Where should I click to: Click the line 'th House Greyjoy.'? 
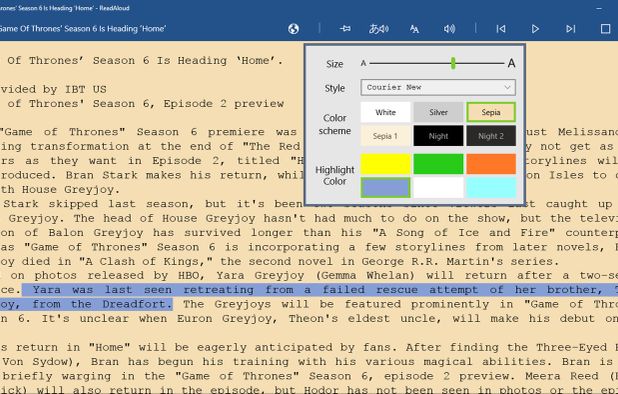(60, 190)
